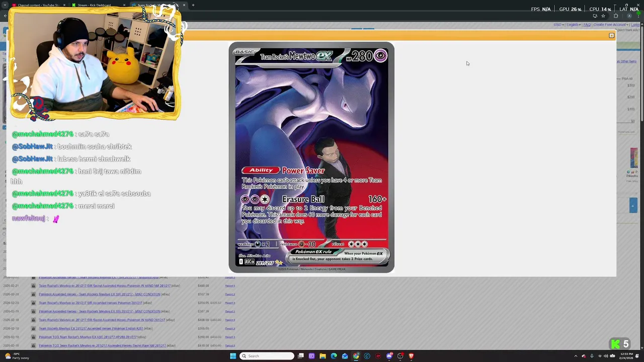The width and height of the screenshot is (644, 362).
Task: Open the $387.39 2026-02-20 MINT CONDITION listing
Action: (x=100, y=294)
